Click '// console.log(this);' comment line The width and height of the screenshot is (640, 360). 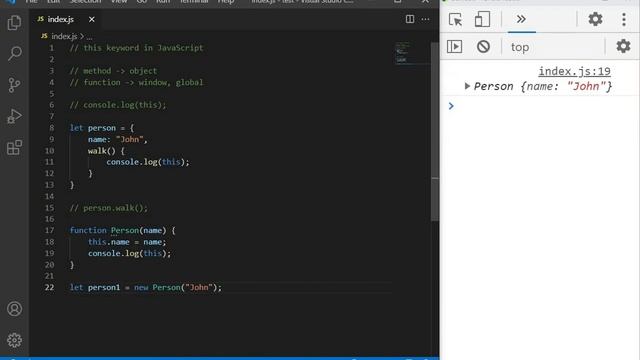[118, 105]
